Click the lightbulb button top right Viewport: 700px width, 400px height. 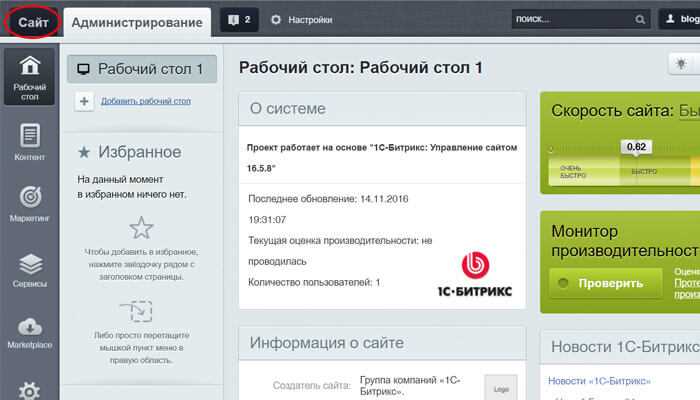682,64
